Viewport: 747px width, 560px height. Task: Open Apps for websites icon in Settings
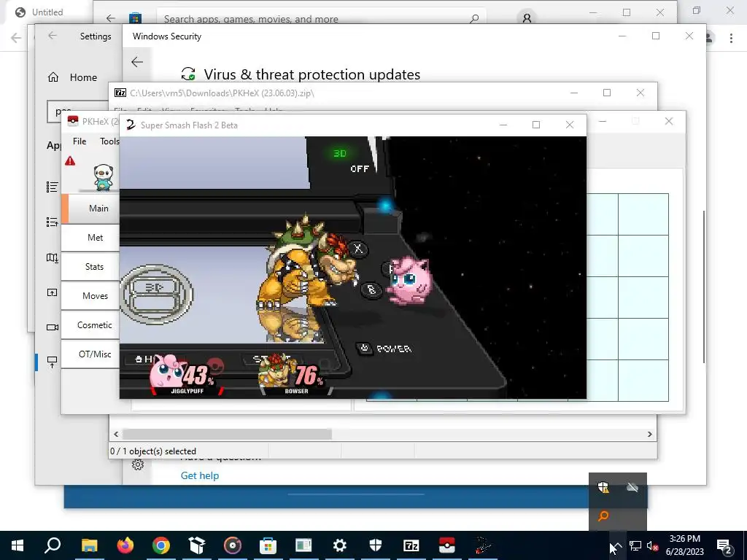click(52, 292)
